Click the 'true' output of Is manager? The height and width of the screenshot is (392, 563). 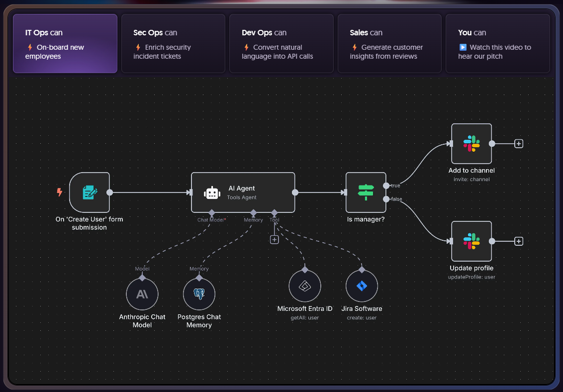point(386,186)
